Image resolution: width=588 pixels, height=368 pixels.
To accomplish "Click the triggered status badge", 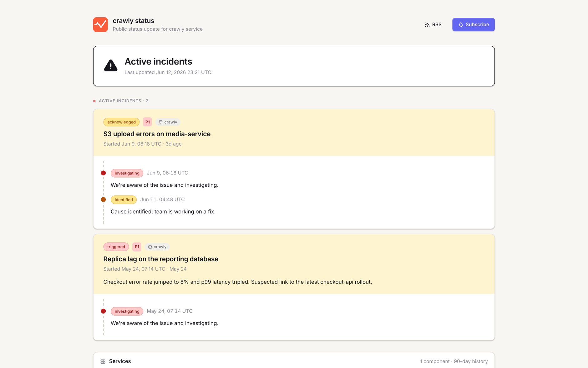I will [116, 247].
